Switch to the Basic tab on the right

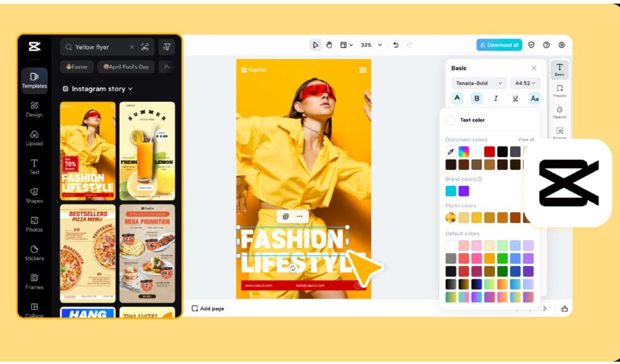558,71
